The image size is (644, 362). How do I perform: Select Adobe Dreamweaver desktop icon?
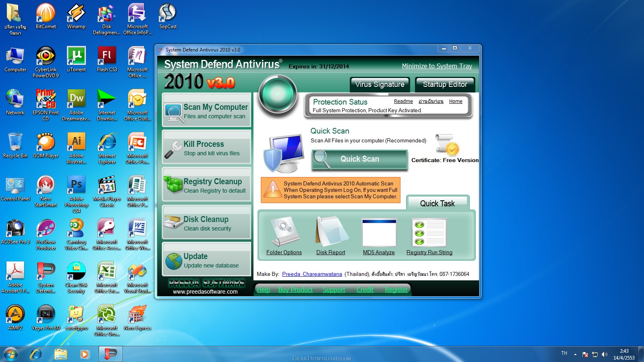pyautogui.click(x=76, y=105)
